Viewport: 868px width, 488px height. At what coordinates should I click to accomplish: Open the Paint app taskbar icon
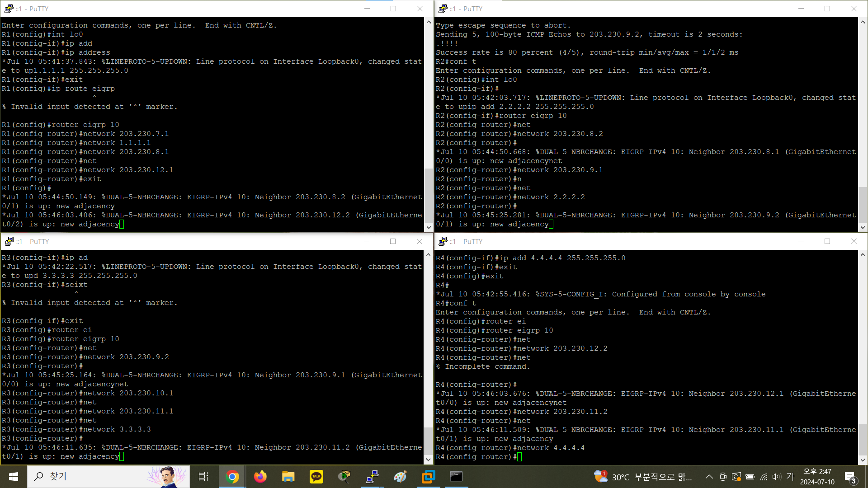coord(401,477)
